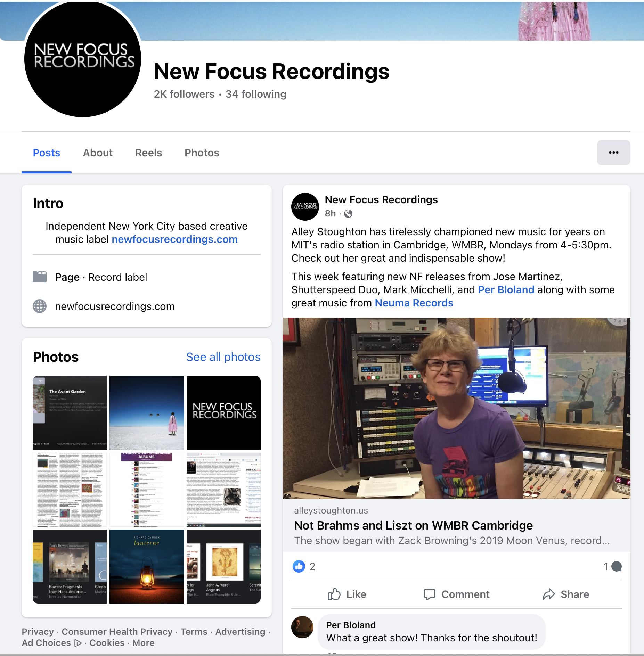Go to the Photos tab
644x656 pixels.
pos(202,153)
